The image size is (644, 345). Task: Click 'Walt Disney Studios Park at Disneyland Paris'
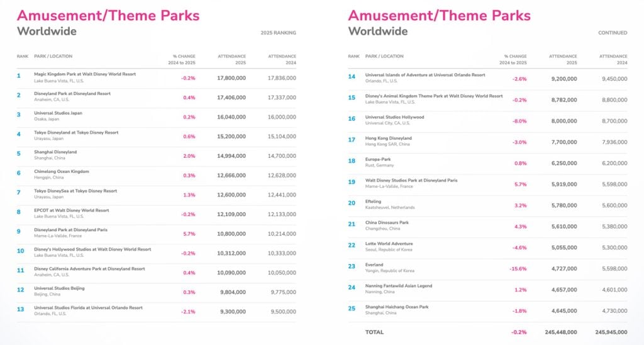pos(411,180)
